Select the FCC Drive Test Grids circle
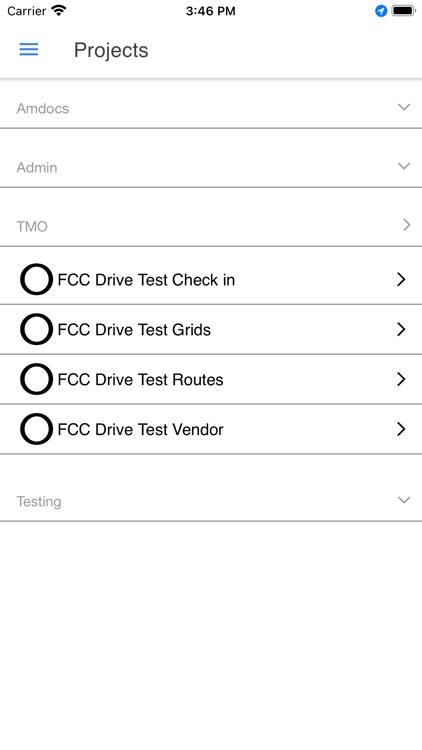 [36, 329]
